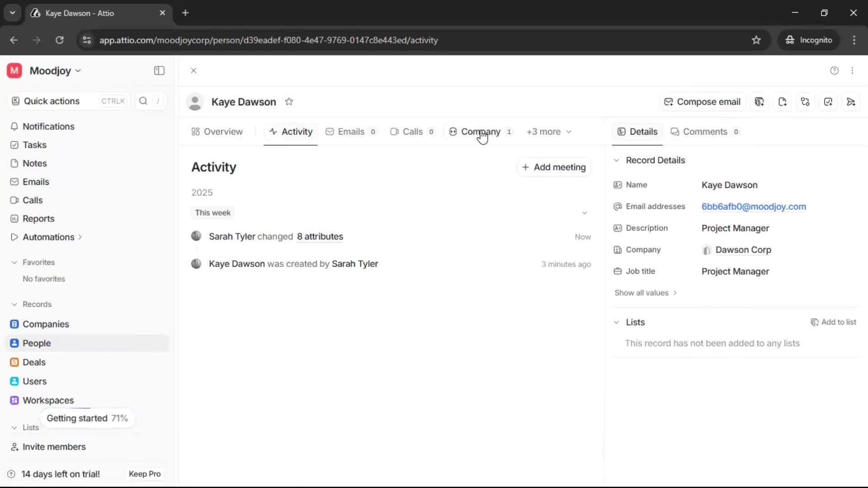Toggle favorite bookmark in the address bar
This screenshot has height=488, width=868.
756,40
